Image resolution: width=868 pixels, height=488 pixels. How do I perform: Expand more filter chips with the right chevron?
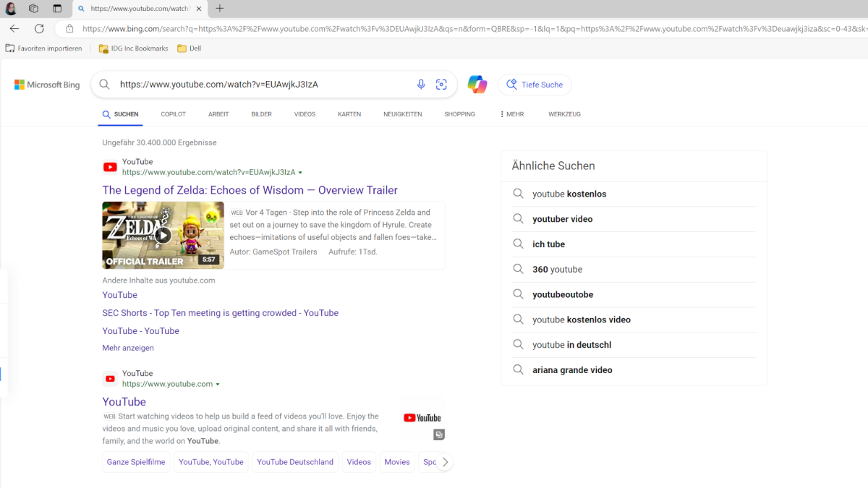446,461
